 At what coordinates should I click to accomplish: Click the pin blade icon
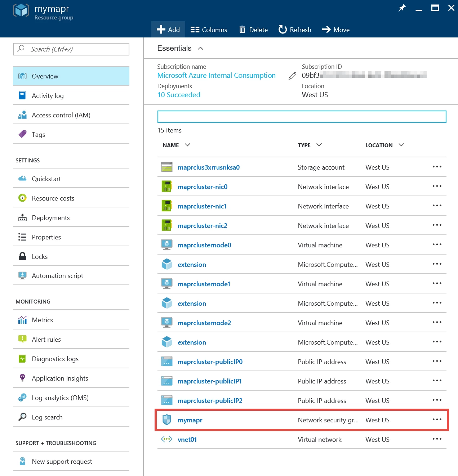(402, 8)
